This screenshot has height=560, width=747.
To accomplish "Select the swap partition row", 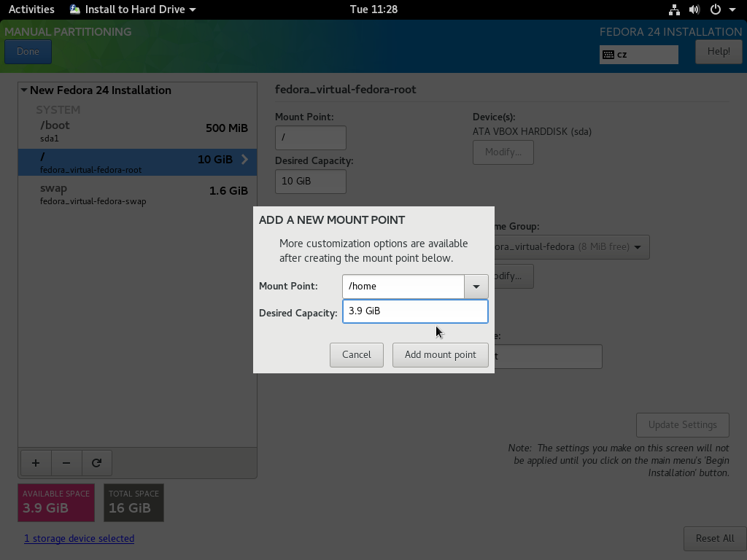I will (137, 194).
